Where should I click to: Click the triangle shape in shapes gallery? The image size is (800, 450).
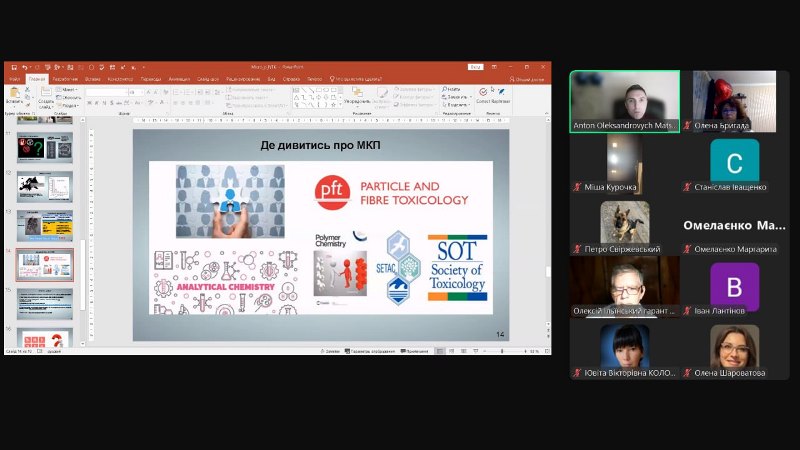coord(296,98)
